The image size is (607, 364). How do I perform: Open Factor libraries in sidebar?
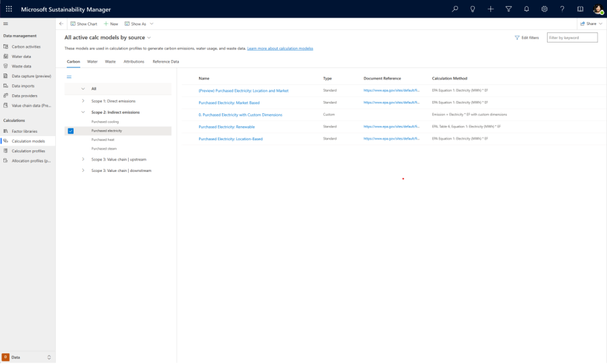(24, 131)
